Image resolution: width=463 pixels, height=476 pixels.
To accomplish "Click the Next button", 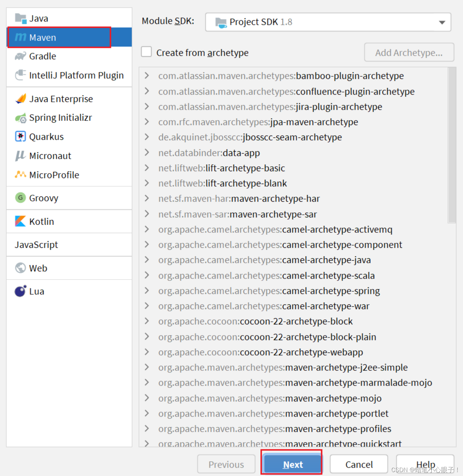I will [x=292, y=464].
